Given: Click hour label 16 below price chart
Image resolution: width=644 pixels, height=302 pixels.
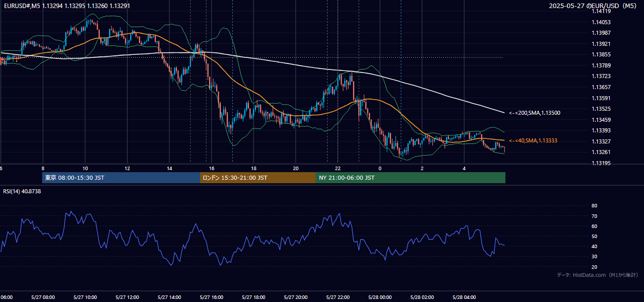Looking at the screenshot, I should click(212, 168).
